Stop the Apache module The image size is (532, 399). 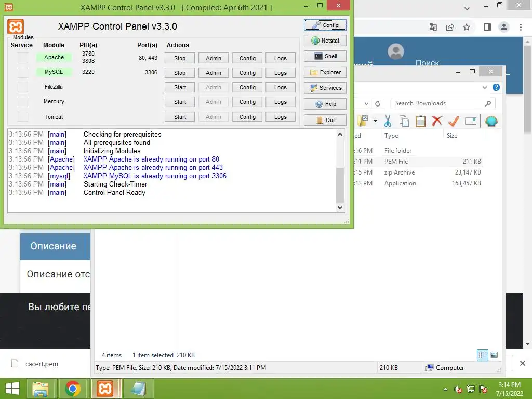[180, 58]
